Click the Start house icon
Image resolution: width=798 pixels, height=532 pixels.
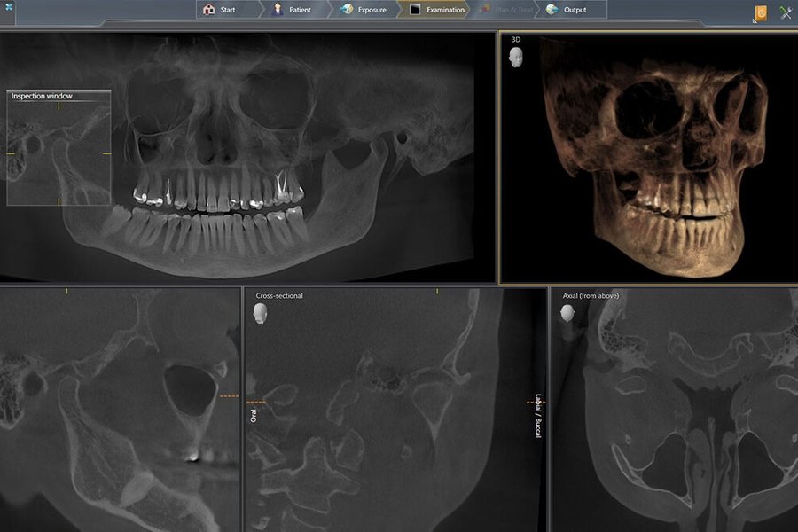[x=209, y=10]
